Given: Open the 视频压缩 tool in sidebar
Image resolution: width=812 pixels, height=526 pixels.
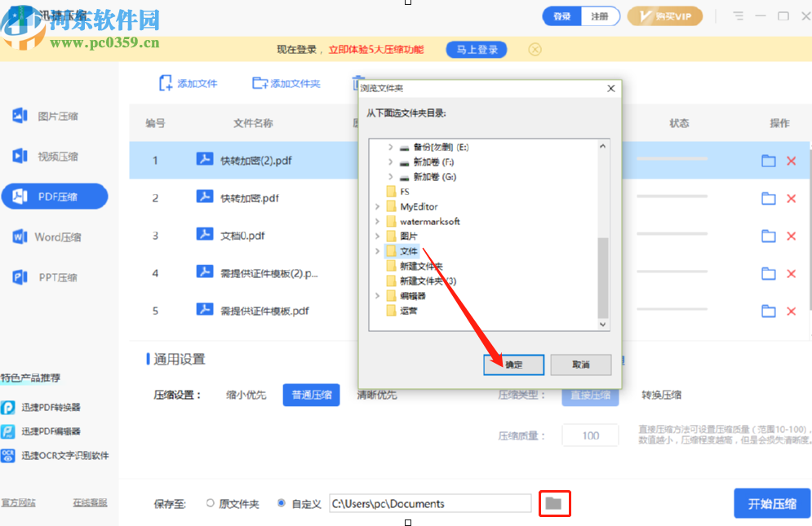Looking at the screenshot, I should click(55, 156).
